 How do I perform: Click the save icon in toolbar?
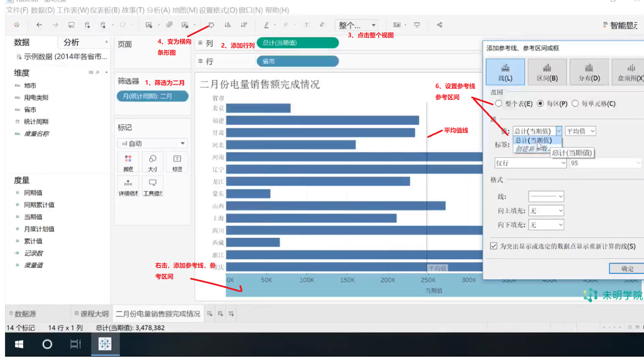pos(71,25)
